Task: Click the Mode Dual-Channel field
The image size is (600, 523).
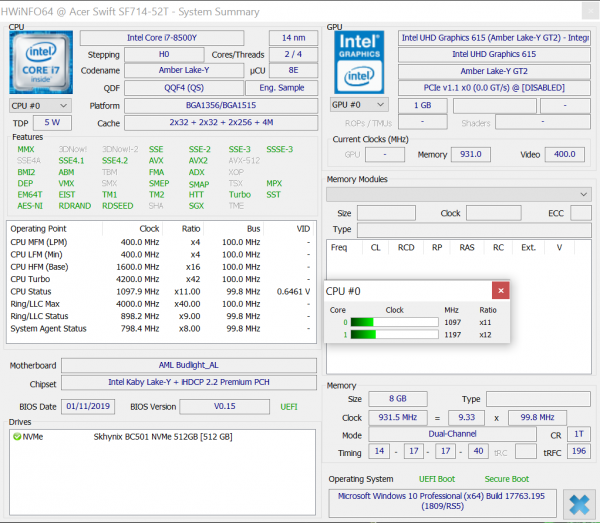Action: tap(452, 434)
